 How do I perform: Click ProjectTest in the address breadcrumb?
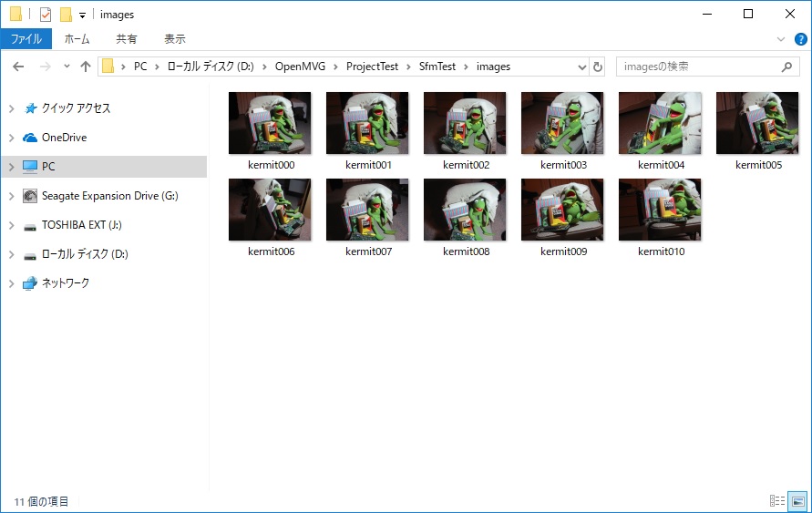(373, 67)
